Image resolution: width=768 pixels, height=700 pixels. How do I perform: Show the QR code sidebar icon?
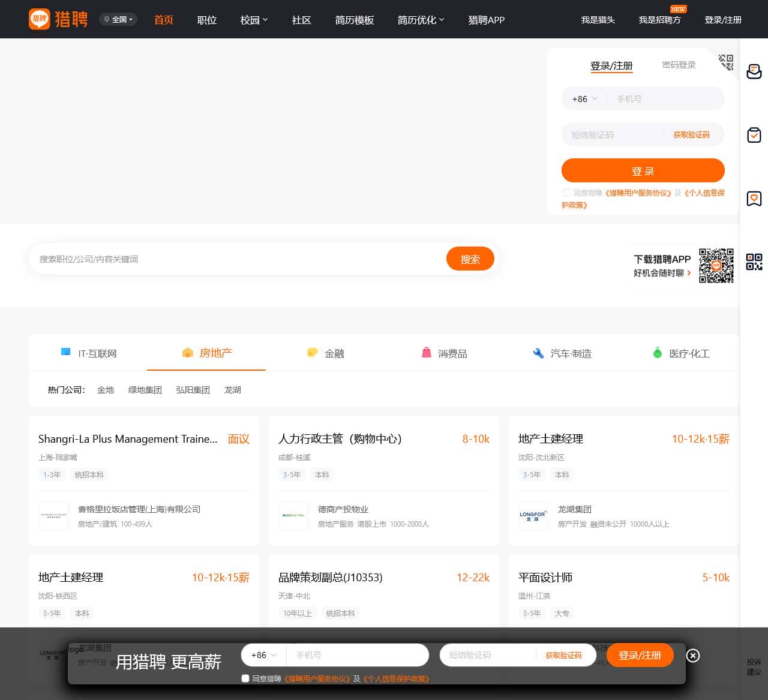[x=754, y=262]
